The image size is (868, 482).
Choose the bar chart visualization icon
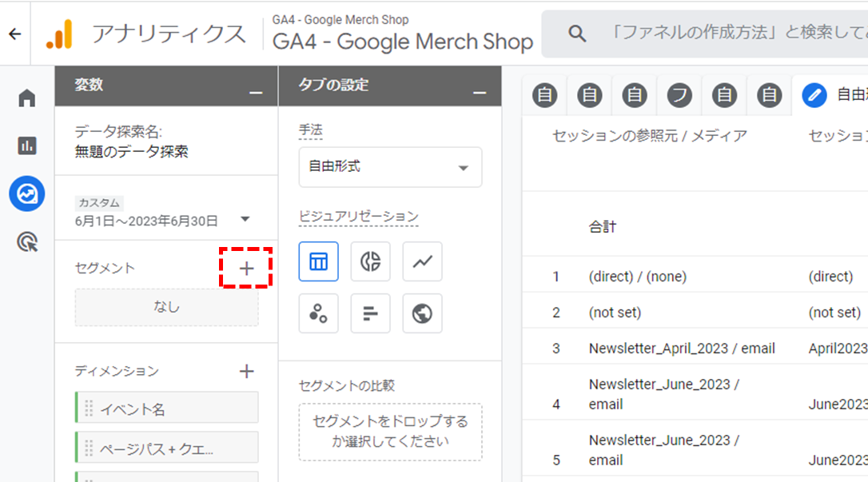(370, 313)
